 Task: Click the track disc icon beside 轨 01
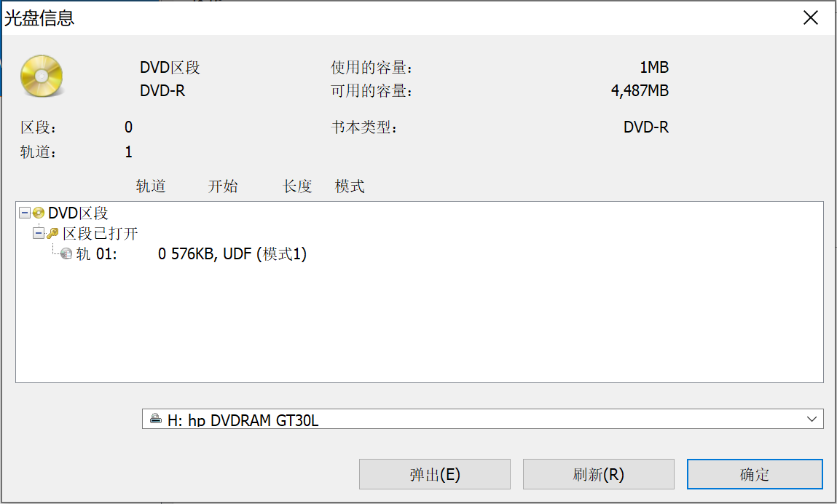point(66,253)
